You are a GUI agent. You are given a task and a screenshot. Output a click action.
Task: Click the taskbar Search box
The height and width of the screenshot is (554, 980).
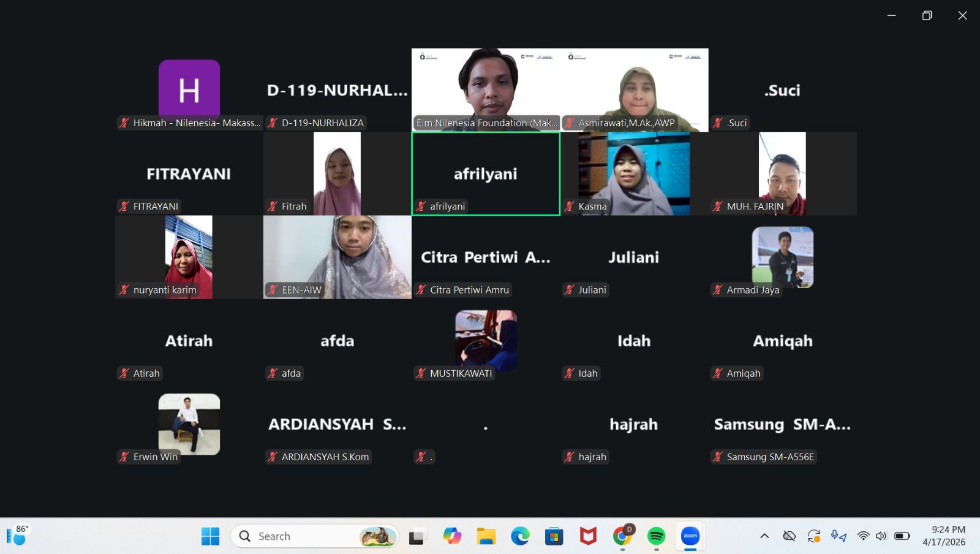pyautogui.click(x=315, y=536)
